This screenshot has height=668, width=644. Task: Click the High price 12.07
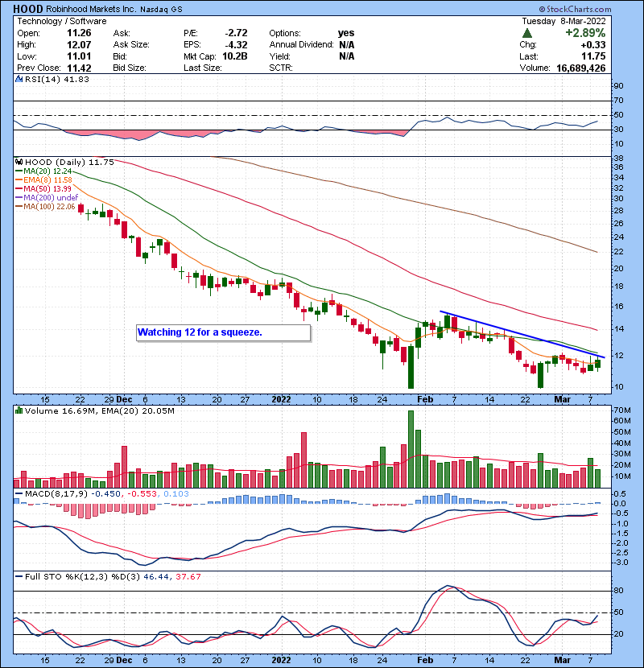coord(79,44)
